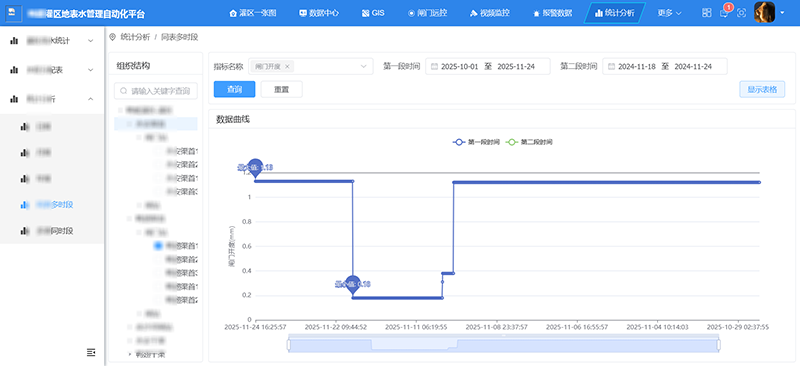Focus the 请输入关键字查询 search field
This screenshot has height=366, width=800.
pos(156,91)
